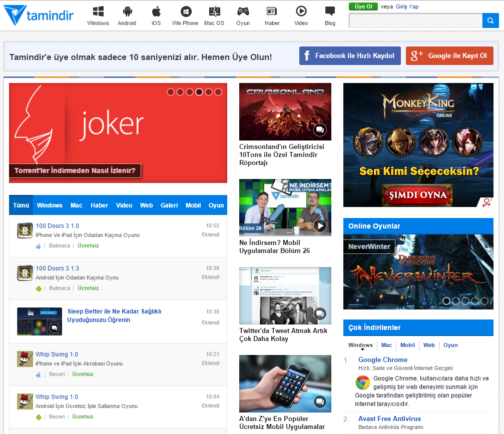Switch to the Haber content tab
Image resolution: width=504 pixels, height=434 pixels.
tap(99, 205)
